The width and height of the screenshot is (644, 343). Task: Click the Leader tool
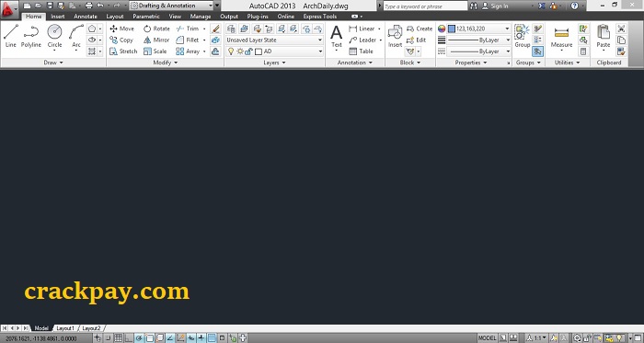[x=362, y=40]
